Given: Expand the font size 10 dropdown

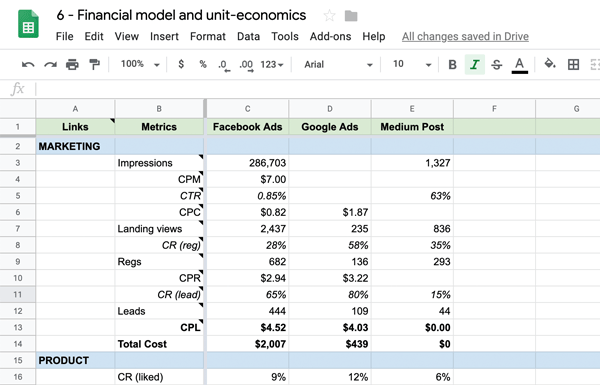Looking at the screenshot, I should pos(412,64).
